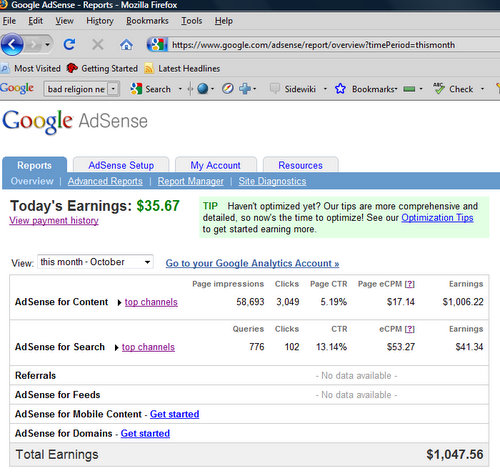Open the Tools menu
500x476 pixels.
point(191,21)
